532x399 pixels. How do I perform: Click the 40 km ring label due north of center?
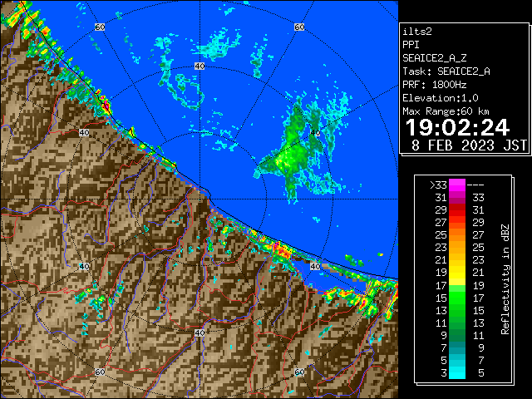coord(199,66)
